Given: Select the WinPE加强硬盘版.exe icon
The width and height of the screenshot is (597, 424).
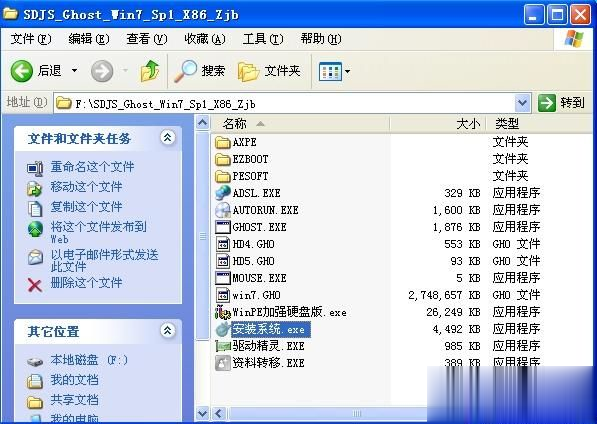Looking at the screenshot, I should (x=223, y=312).
